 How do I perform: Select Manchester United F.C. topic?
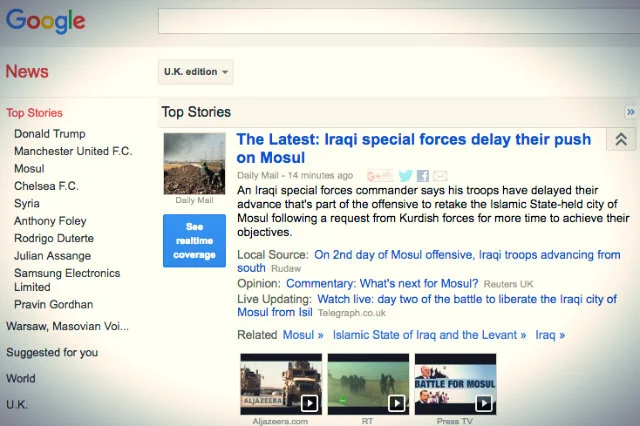(x=73, y=151)
